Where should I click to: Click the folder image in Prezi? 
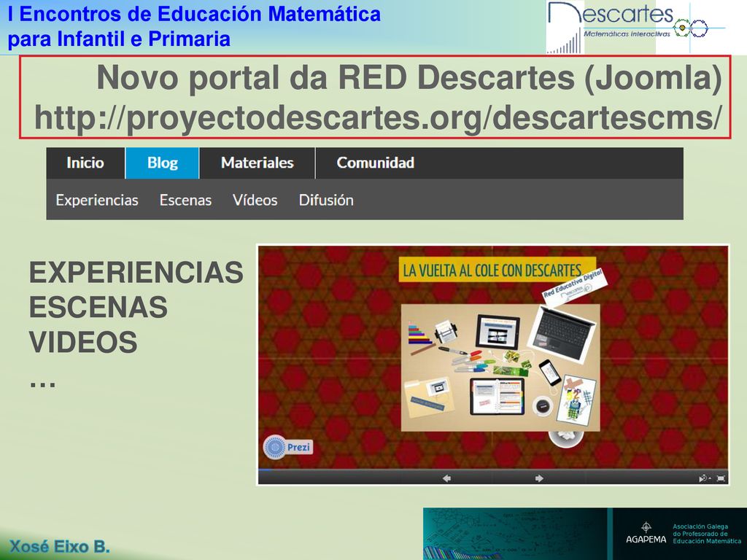(429, 397)
